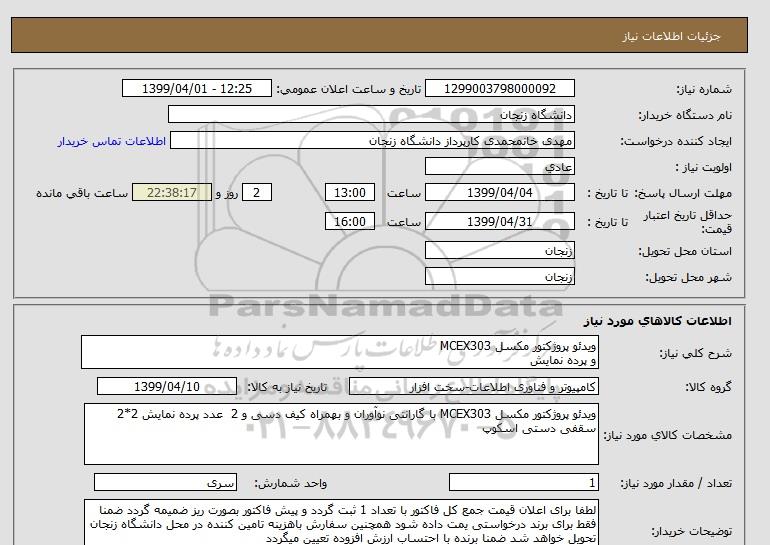Select the شماره نیاز field 1299003798000092
Image resolution: width=770 pixels, height=545 pixels.
coord(499,88)
